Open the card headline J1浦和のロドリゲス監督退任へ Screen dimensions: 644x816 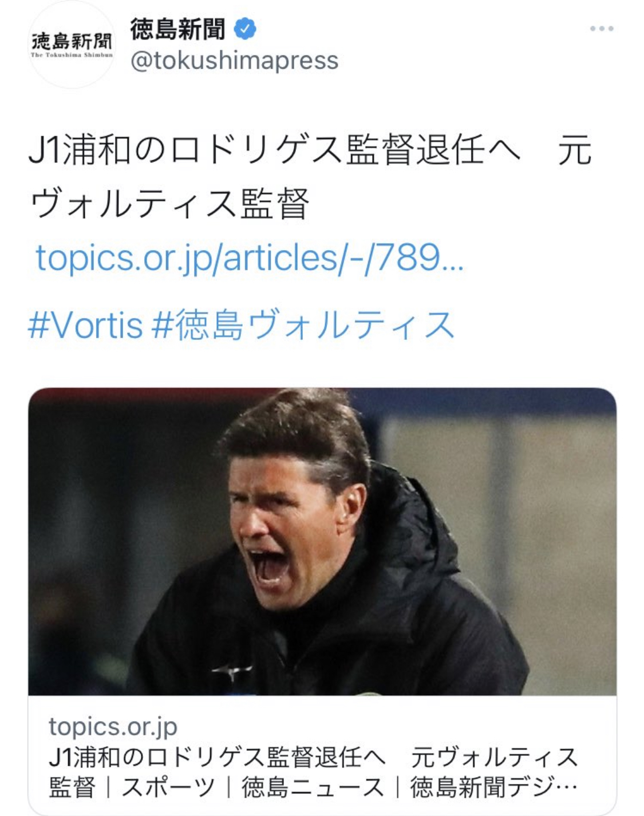tap(217, 757)
